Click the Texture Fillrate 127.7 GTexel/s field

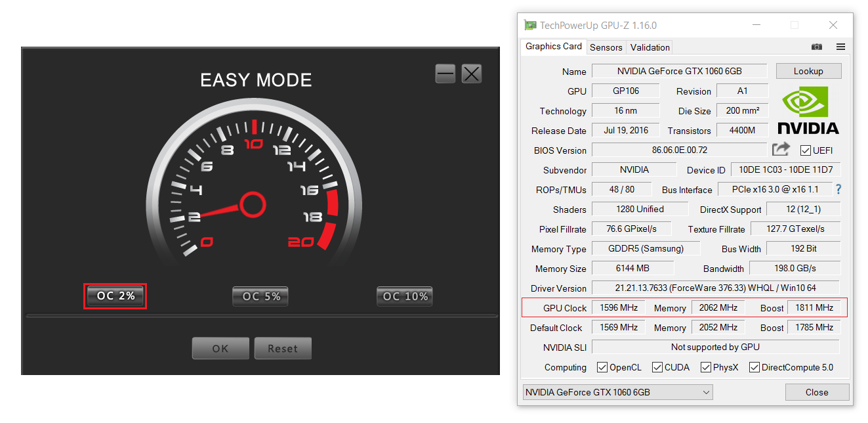point(795,229)
